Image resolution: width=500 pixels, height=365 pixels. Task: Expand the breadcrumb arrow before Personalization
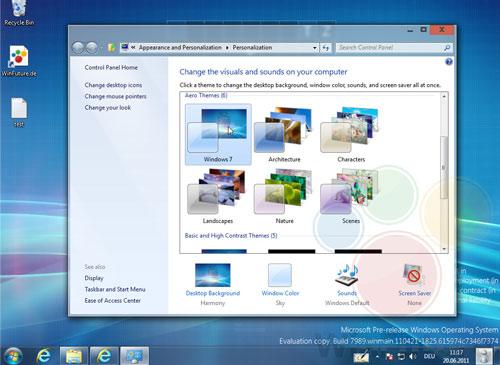227,48
